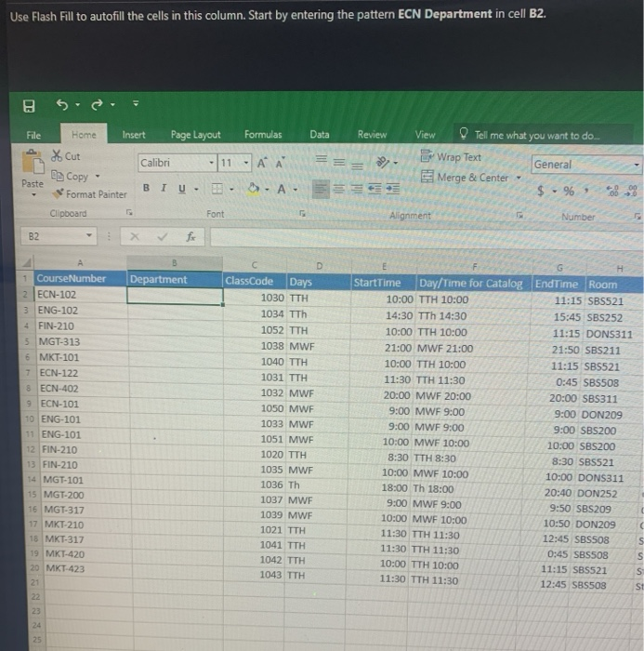Switch to the Insert tab
Viewport: 644px width, 651px height.
134,135
